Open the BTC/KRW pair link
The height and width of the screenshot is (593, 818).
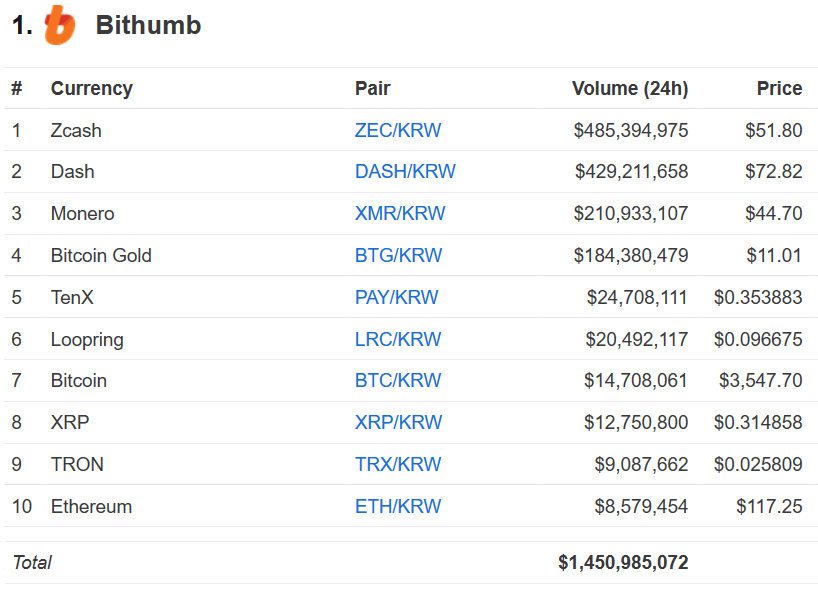(398, 381)
